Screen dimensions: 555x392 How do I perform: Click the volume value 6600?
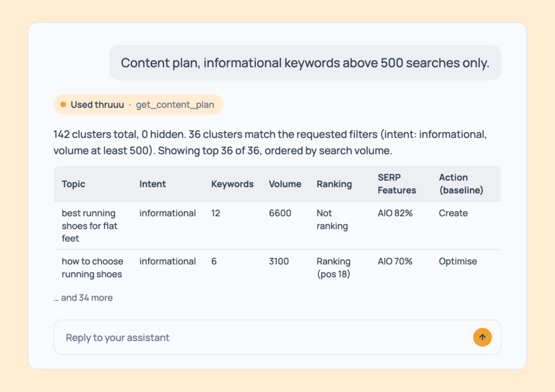[x=280, y=213]
